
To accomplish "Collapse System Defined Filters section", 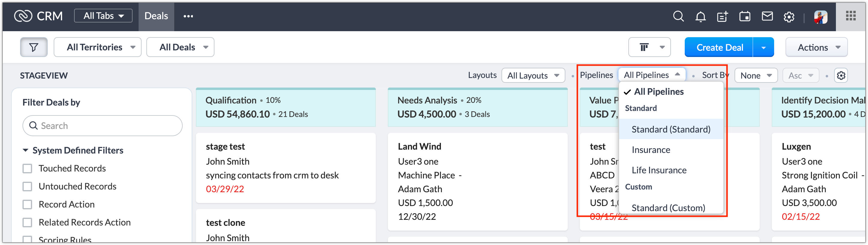I will [25, 150].
